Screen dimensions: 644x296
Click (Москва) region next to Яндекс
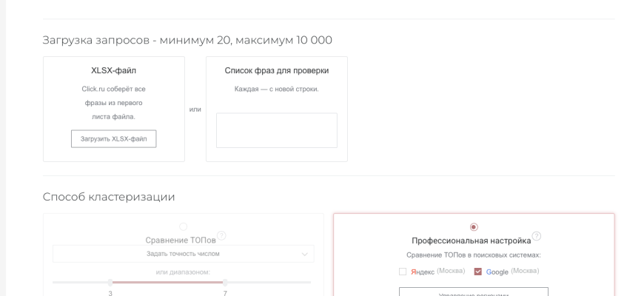[451, 271]
